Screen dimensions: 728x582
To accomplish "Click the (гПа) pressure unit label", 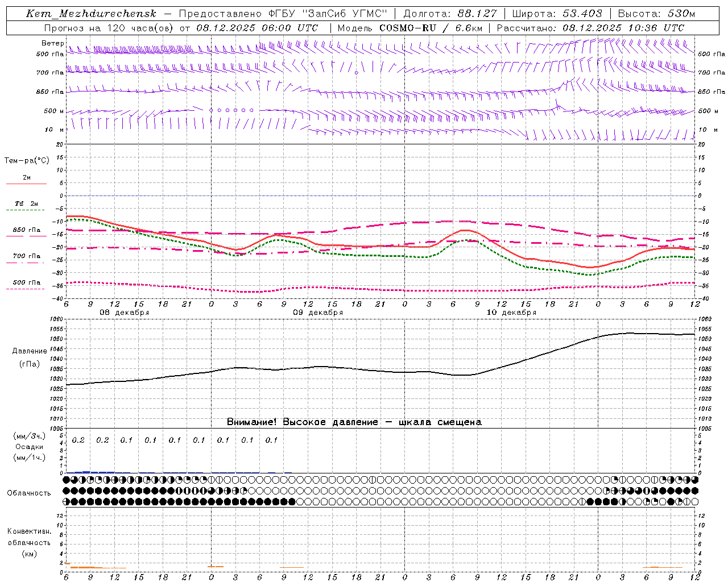I will tap(30, 364).
